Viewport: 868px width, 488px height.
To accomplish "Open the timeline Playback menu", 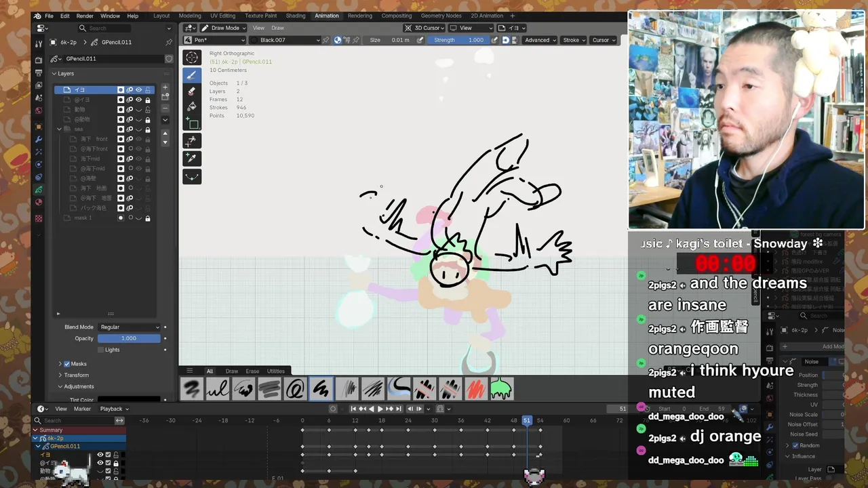I will [x=113, y=409].
